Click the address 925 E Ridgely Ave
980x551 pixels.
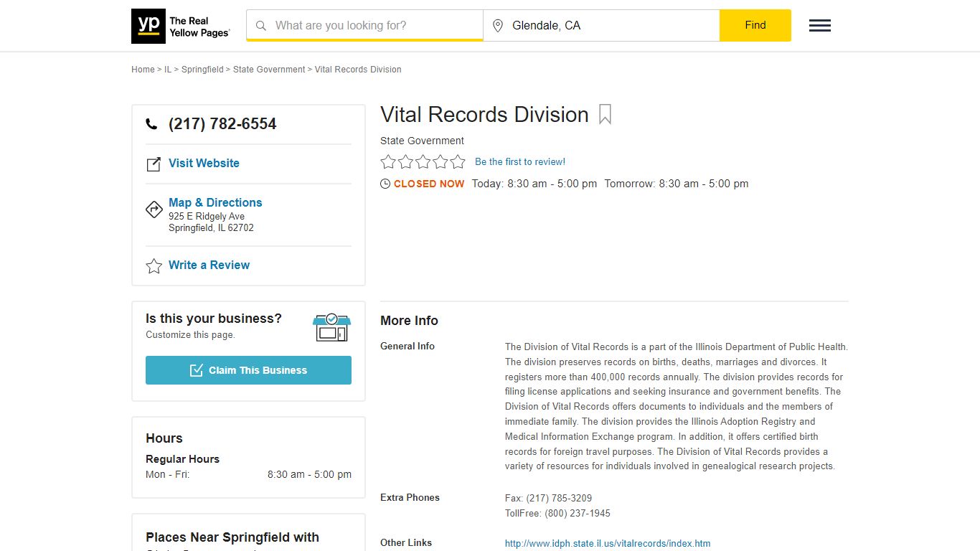click(207, 216)
